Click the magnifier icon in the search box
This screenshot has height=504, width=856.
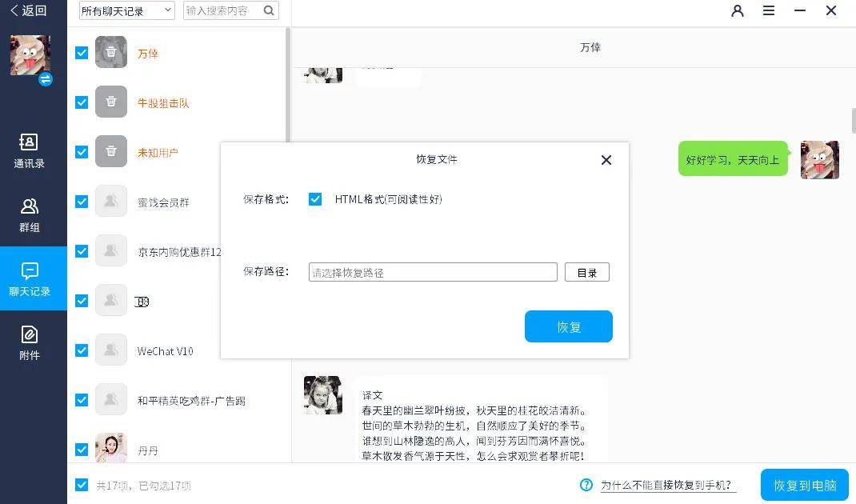267,11
